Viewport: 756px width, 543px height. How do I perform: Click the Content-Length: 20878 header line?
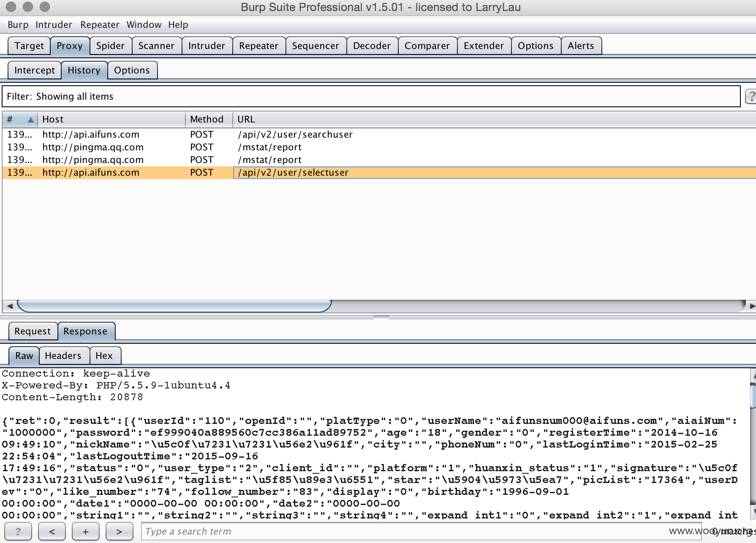click(x=72, y=397)
